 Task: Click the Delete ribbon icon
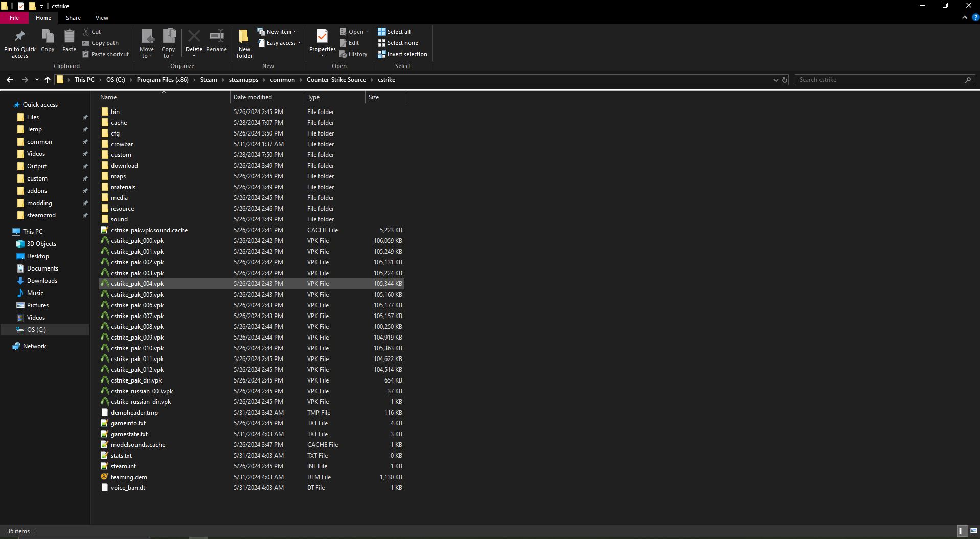click(x=194, y=36)
